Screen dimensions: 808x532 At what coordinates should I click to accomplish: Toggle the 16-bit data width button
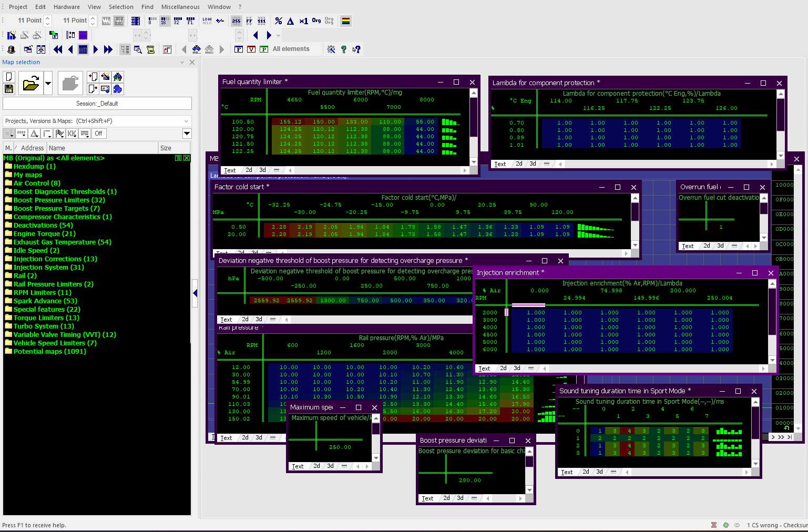tap(164, 21)
